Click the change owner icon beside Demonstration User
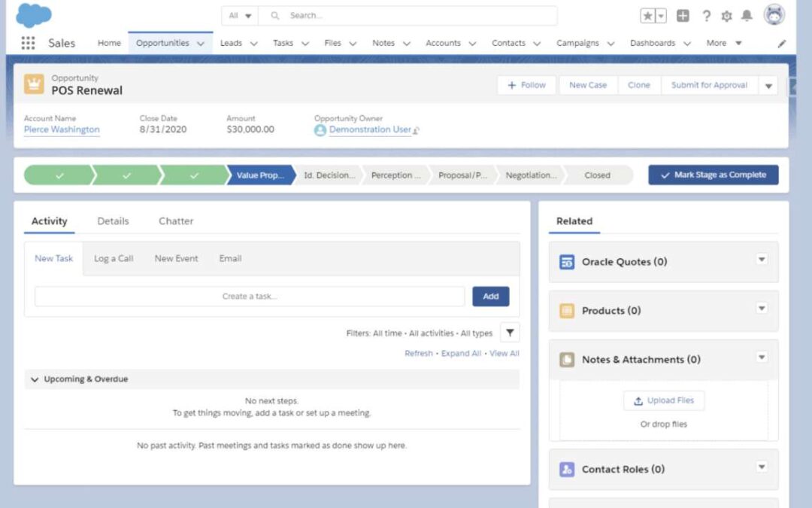This screenshot has height=508, width=812. (x=416, y=130)
